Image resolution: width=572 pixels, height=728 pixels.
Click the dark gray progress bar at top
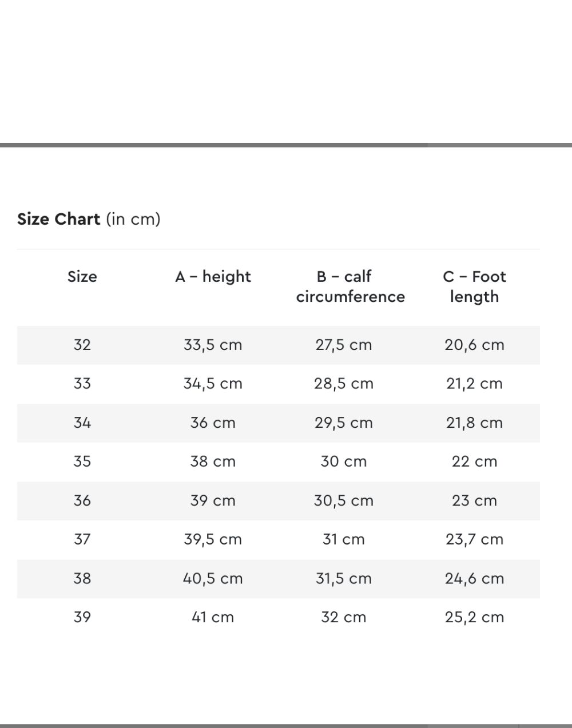[x=213, y=145]
